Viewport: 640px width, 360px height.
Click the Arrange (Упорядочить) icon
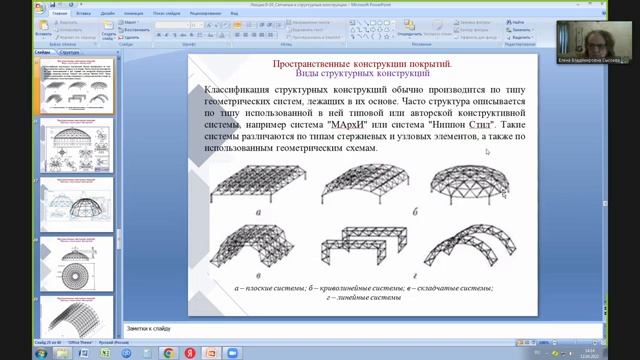click(x=409, y=25)
